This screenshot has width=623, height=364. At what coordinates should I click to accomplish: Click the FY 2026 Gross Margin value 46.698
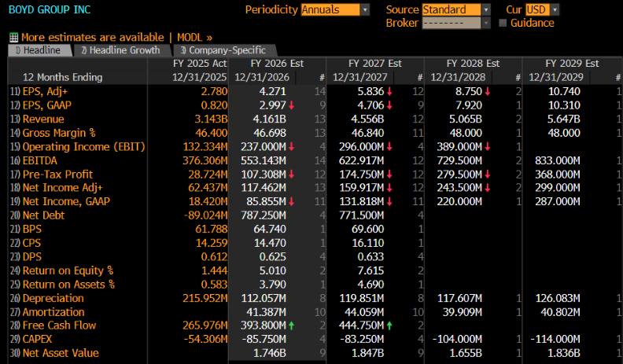[x=270, y=133]
